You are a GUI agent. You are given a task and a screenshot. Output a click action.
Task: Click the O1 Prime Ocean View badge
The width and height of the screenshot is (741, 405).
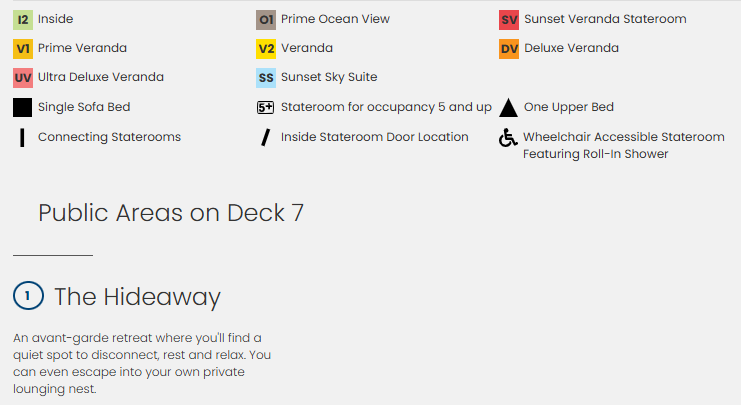click(x=266, y=19)
